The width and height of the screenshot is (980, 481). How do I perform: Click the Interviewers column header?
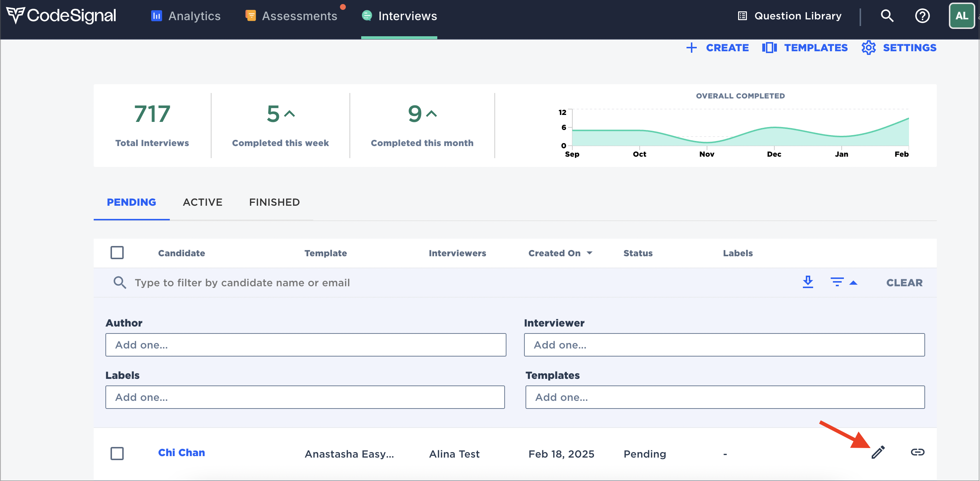457,253
